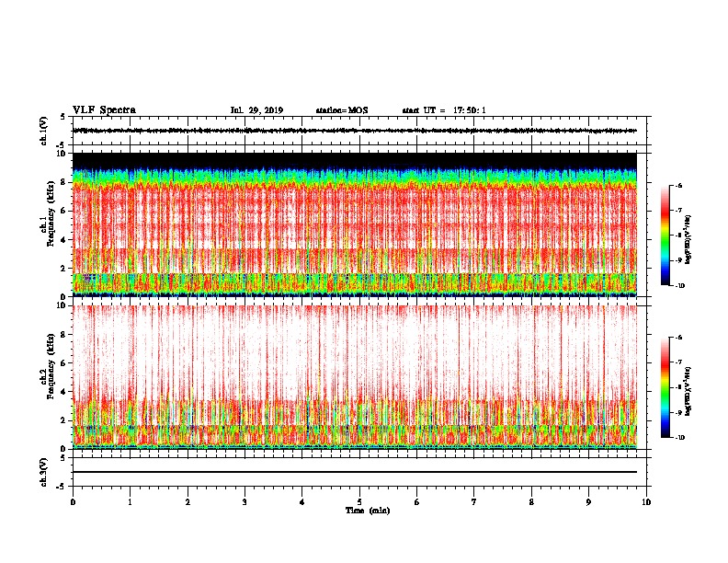Viewport: 728px width, 563px height.
Task: Click the "0" tick on time axis
Action: [x=73, y=502]
